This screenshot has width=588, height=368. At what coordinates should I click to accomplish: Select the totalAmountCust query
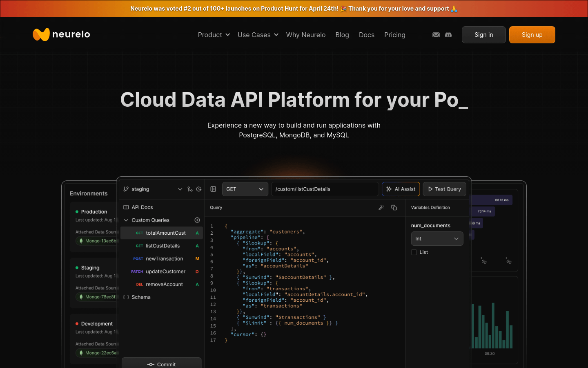point(162,233)
